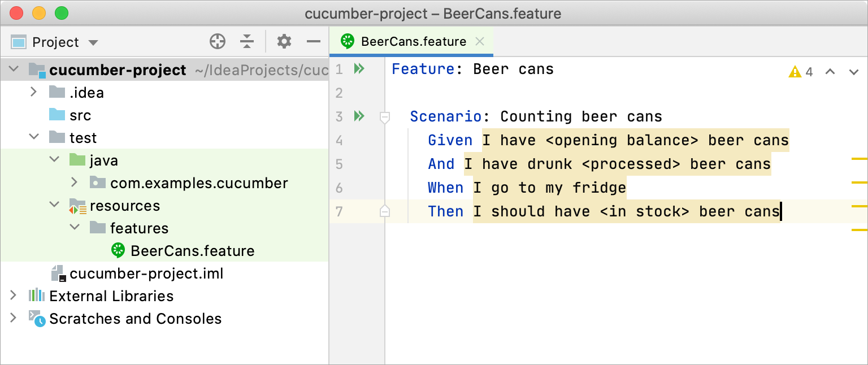Image resolution: width=868 pixels, height=365 pixels.
Task: Fold the Scenario block in the gutter
Action: pos(385,117)
